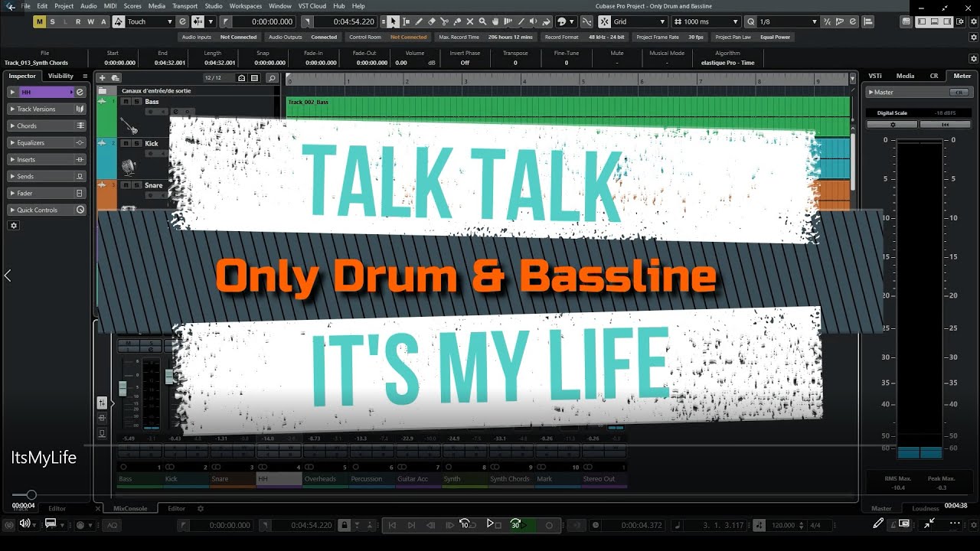Screen dimensions: 980x551
Task: Click the Bass guitar track picture
Action: tap(129, 125)
